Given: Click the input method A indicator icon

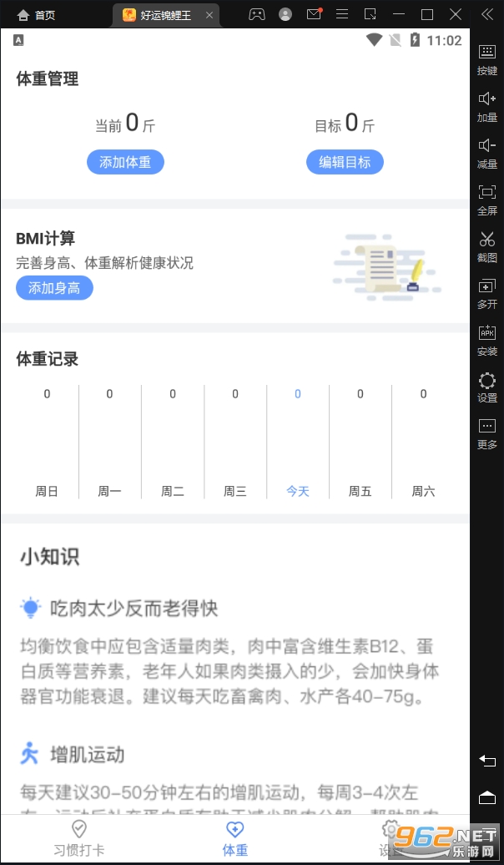Looking at the screenshot, I should (x=18, y=40).
